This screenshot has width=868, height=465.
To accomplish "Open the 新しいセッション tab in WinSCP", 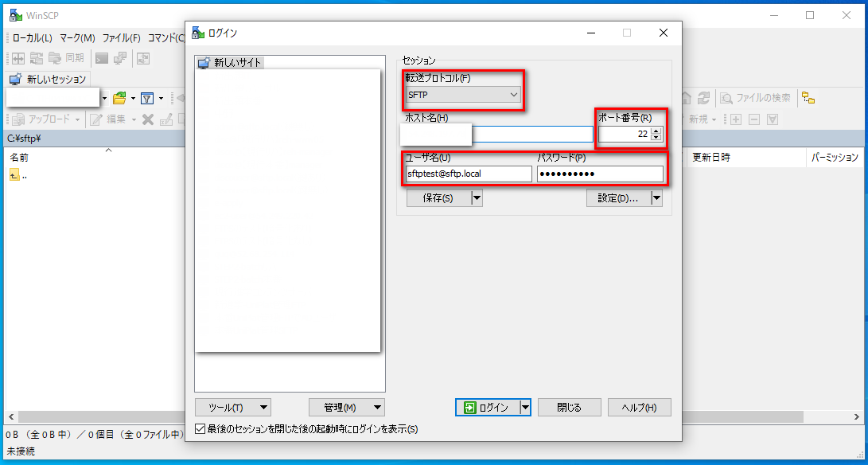I will tap(48, 80).
